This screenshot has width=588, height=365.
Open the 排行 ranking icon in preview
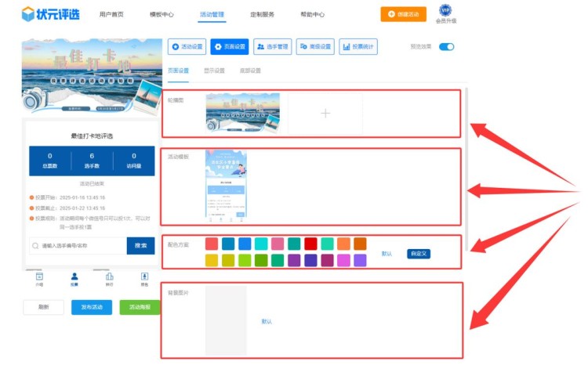click(x=110, y=278)
